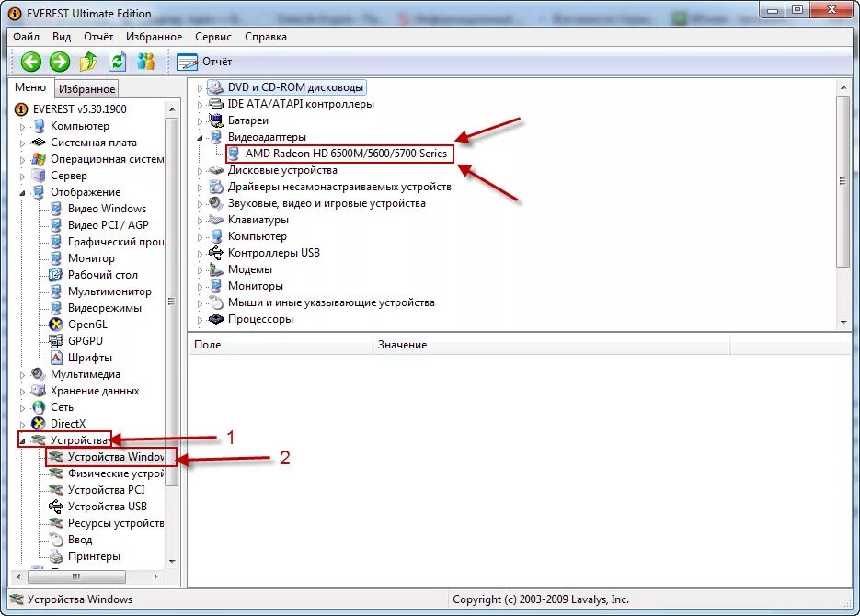Screen dimensions: 860x616
Task: Select Устройства PCI tree item
Action: click(x=107, y=490)
